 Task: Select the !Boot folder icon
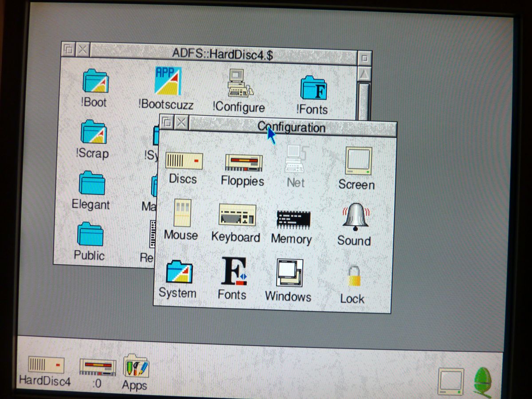pos(95,82)
